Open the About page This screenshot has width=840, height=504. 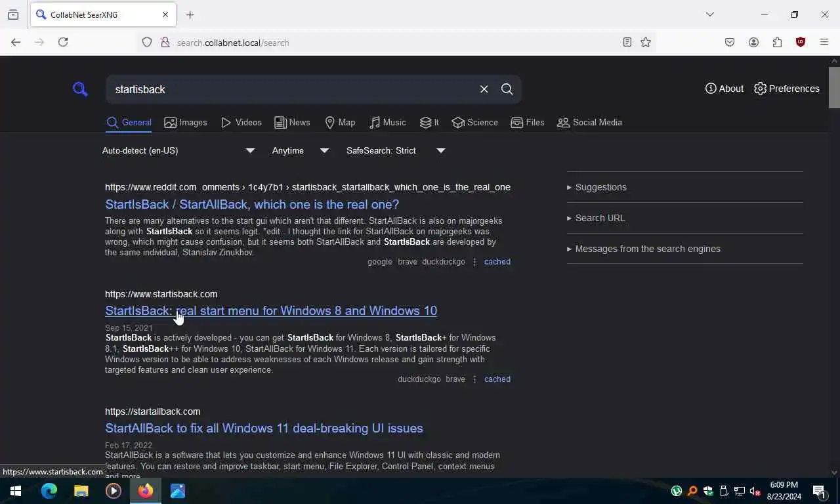(724, 89)
